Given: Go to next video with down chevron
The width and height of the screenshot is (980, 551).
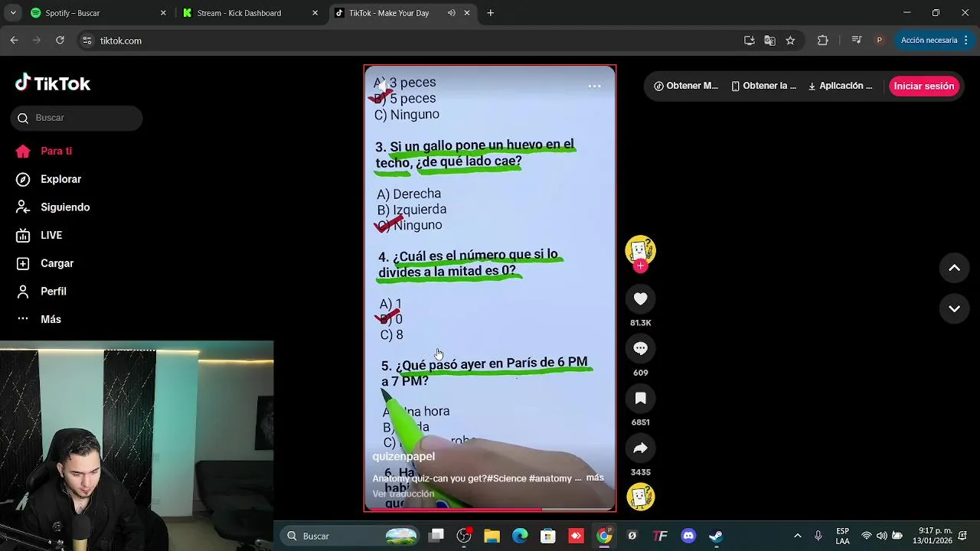Looking at the screenshot, I should (x=954, y=309).
